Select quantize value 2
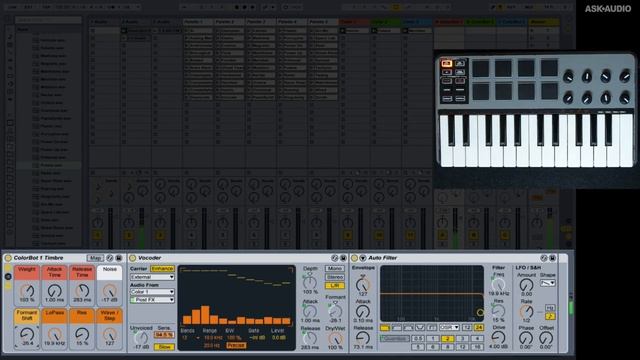The height and width of the screenshot is (360, 640). click(x=447, y=339)
